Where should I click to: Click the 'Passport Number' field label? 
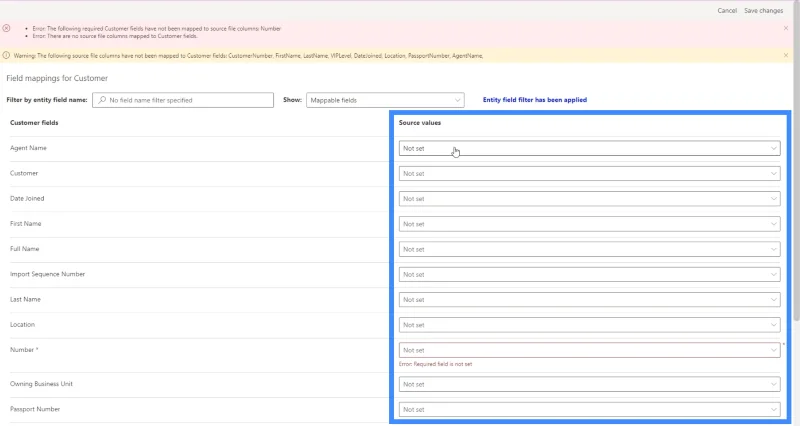click(35, 409)
